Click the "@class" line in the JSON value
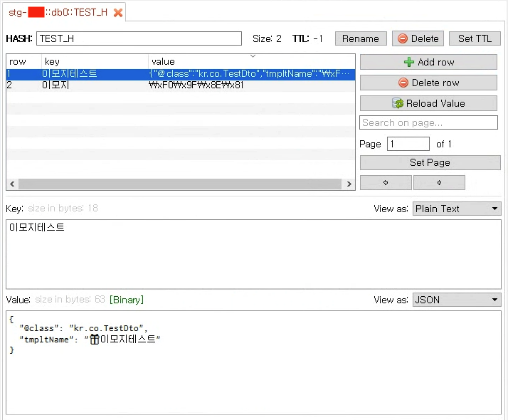This screenshot has width=508, height=420. pos(83,328)
